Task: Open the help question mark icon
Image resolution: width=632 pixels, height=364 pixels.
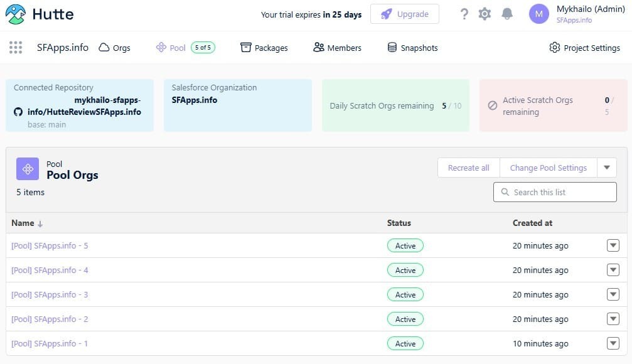Action: (464, 14)
